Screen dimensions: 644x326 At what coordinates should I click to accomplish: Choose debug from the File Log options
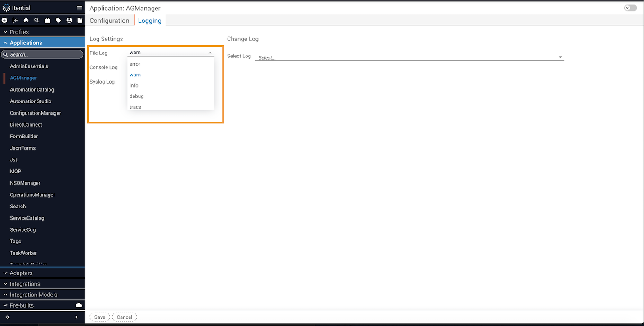point(170,96)
